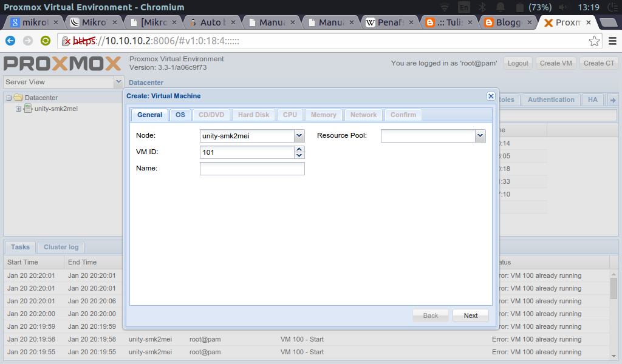Viewport: 622px width, 364px height.
Task: Click the CPU wizard tab
Action: [290, 115]
